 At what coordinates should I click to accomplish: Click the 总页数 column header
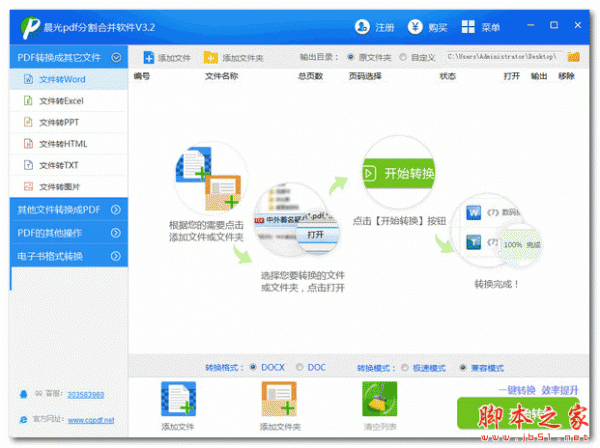(x=310, y=76)
